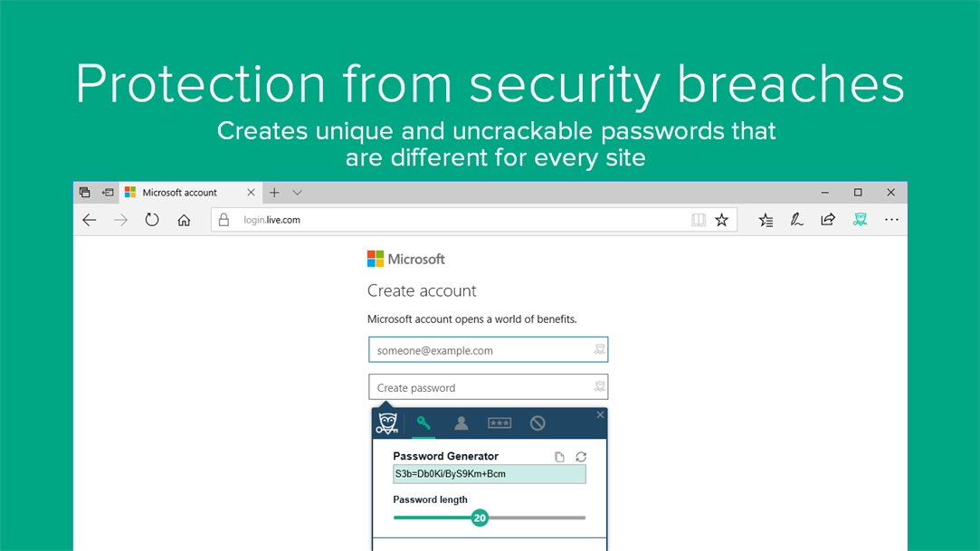The image size is (980, 551).
Task: Click the owl logo in the extension popup header
Action: click(388, 423)
